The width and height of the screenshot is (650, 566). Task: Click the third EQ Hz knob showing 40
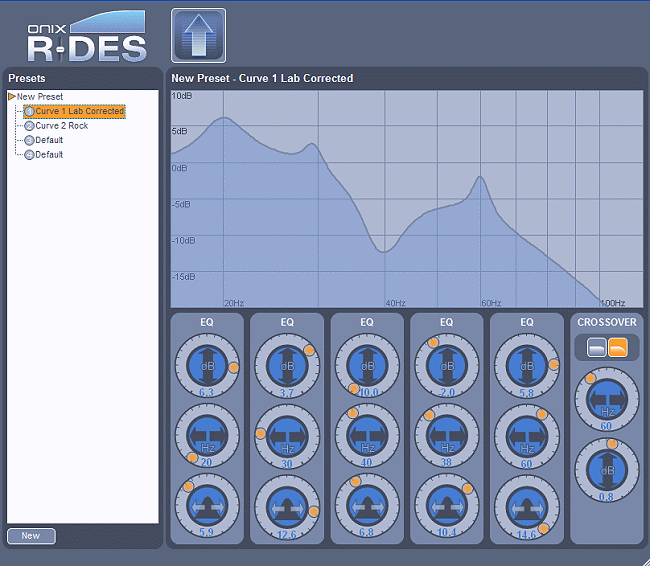367,435
